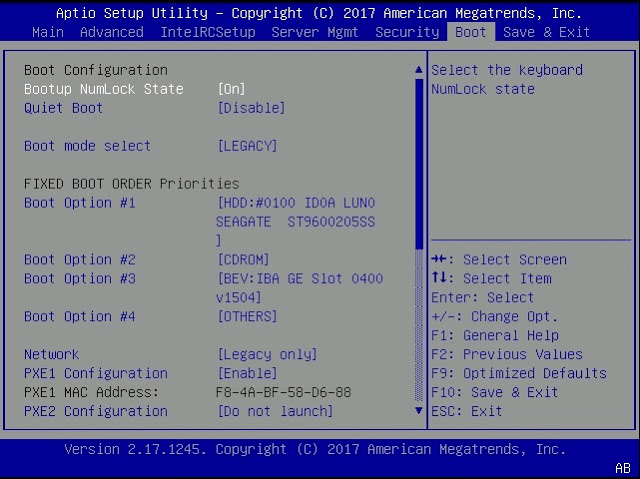Select the Network setting

tap(51, 354)
